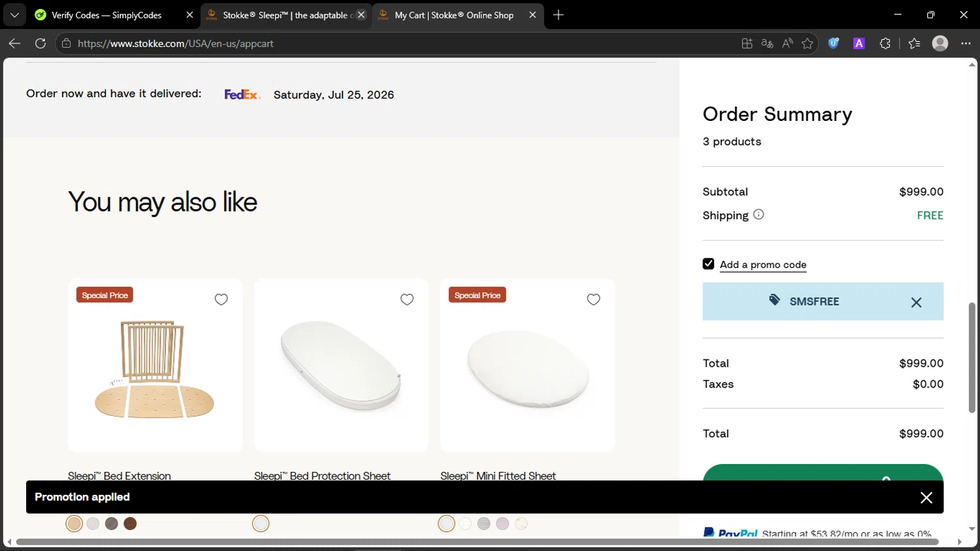Minimize the browser window
Image resolution: width=980 pixels, height=551 pixels.
(x=898, y=14)
